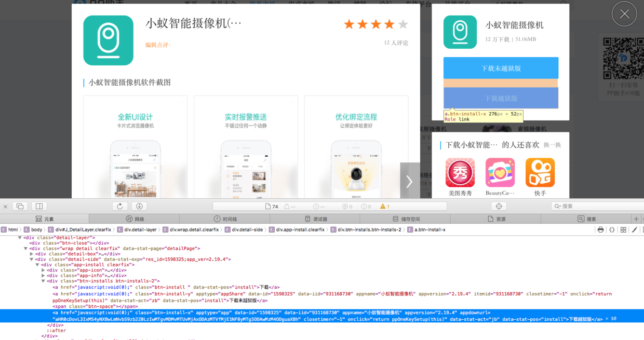This screenshot has height=340, width=644.
Task: Collapse the detail-layer div node
Action: pyautogui.click(x=20, y=238)
